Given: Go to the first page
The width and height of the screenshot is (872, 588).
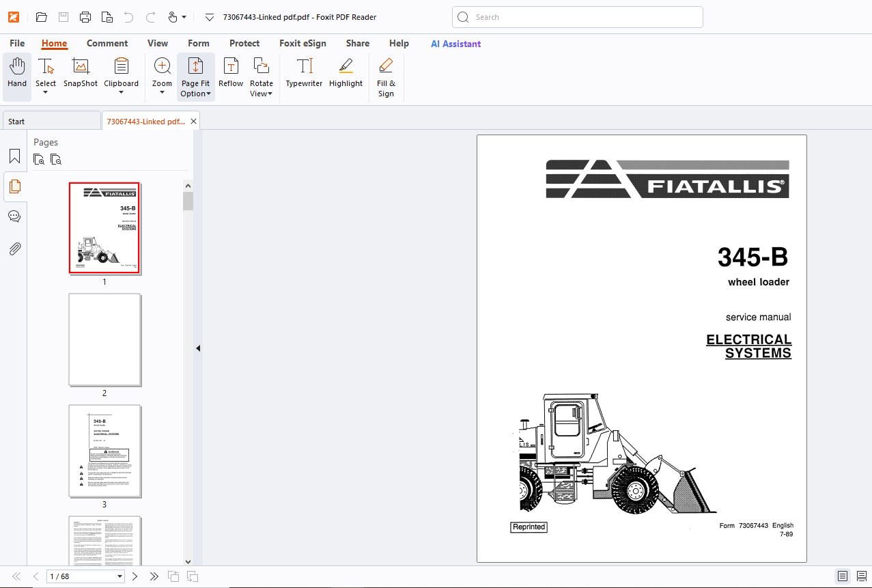Looking at the screenshot, I should coord(16,576).
